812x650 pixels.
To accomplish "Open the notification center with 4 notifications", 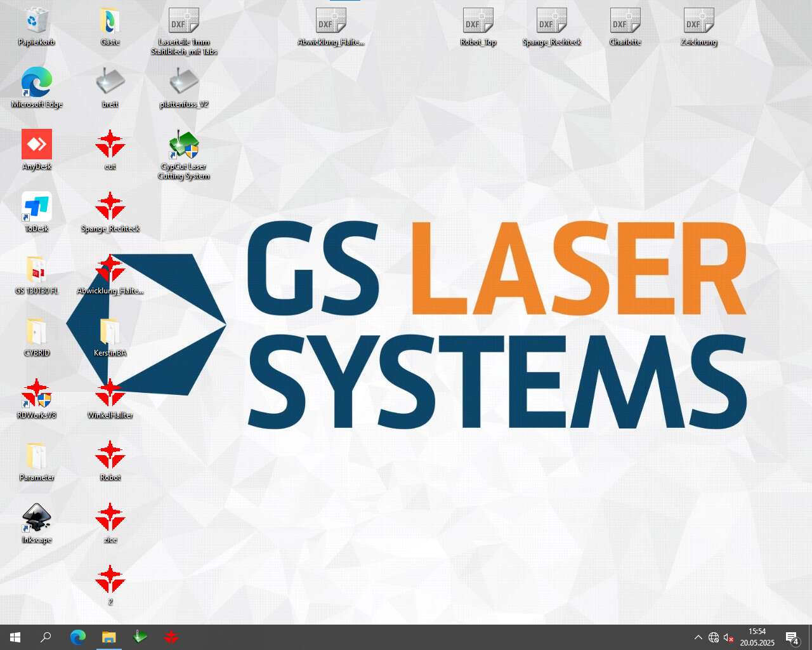I will [x=792, y=637].
